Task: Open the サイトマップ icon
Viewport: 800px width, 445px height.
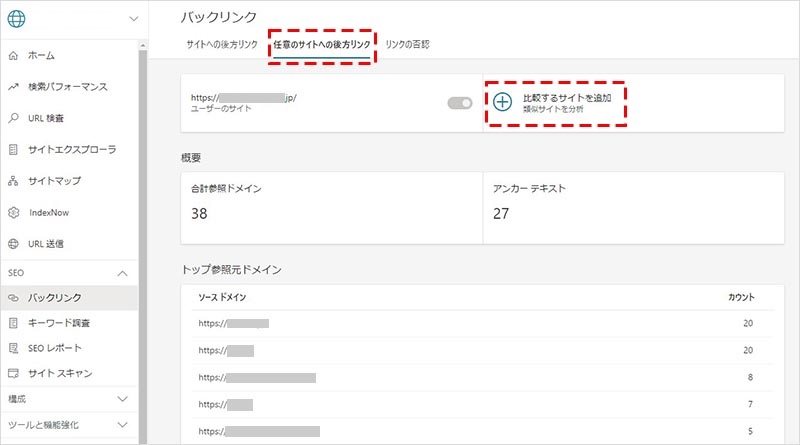Action: 13,181
